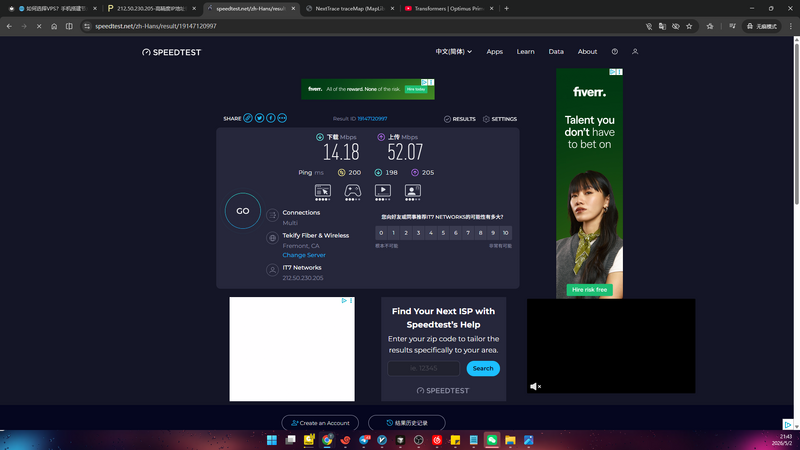Rate recommendation score 7

point(468,233)
